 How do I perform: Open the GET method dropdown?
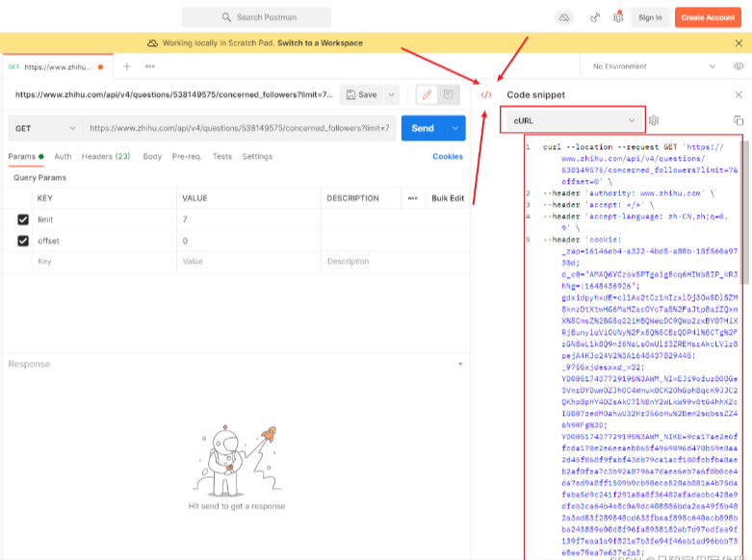[45, 129]
